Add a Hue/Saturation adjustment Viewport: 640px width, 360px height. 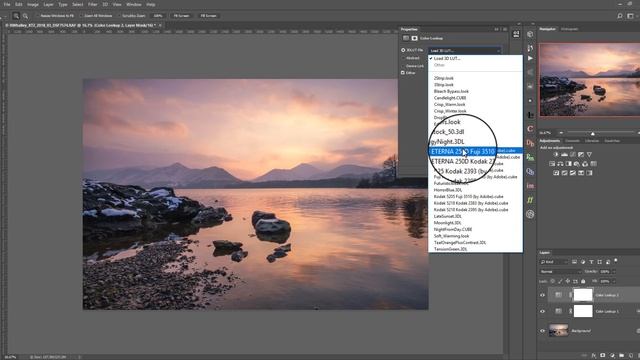(x=552, y=164)
